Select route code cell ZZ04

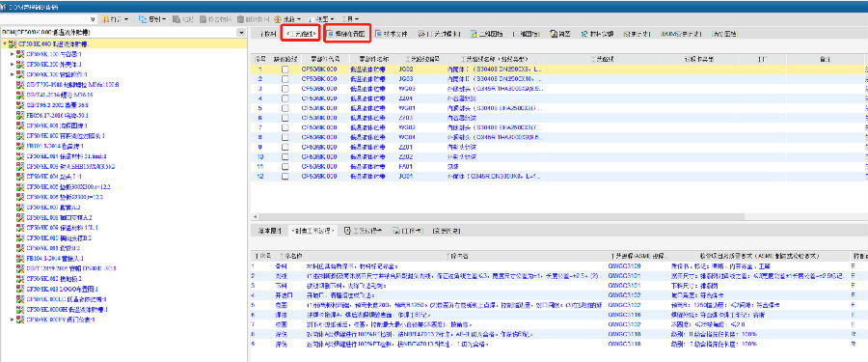click(406, 98)
